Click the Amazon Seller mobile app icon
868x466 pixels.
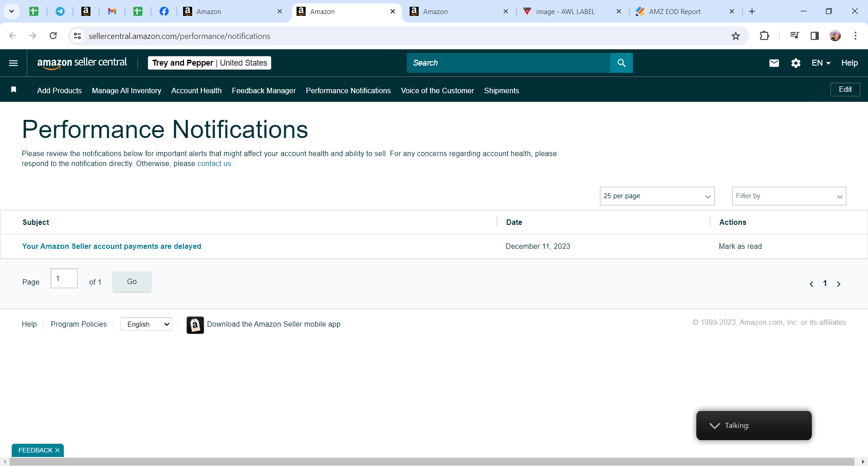click(x=195, y=325)
